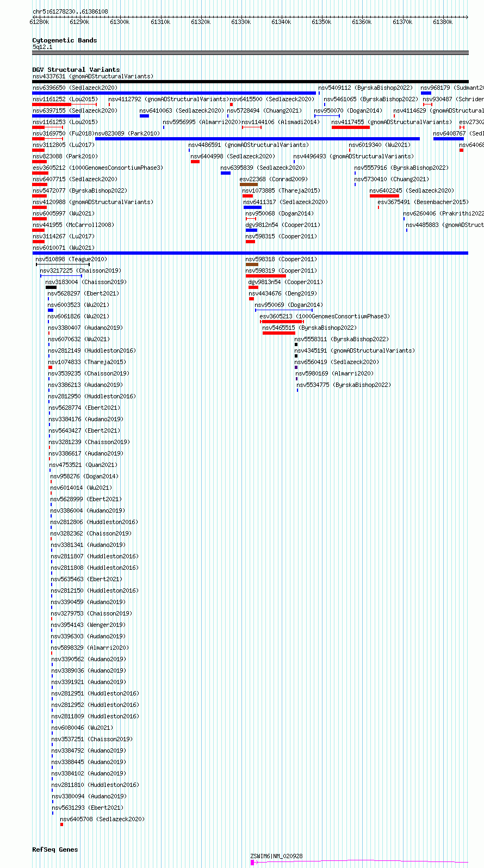Click the Cytogenetic Bands track title
The image size is (484, 868).
[x=65, y=40]
